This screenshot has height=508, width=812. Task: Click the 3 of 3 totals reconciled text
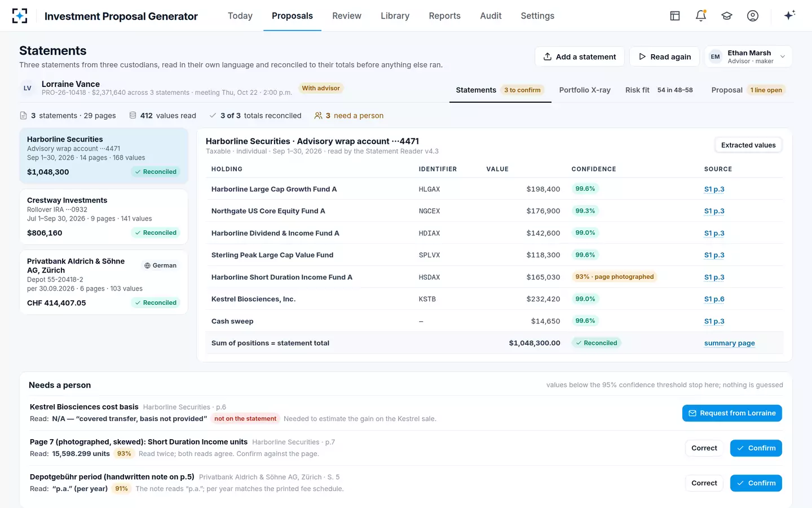point(261,116)
